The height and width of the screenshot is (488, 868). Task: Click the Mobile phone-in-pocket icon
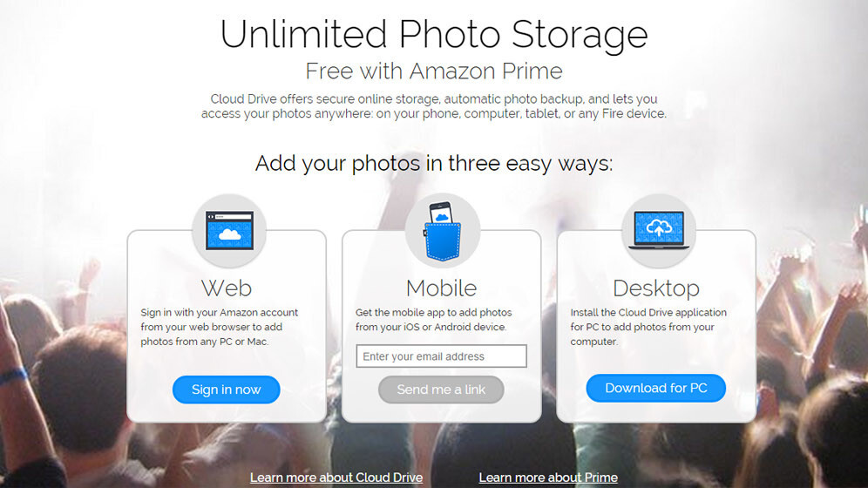pyautogui.click(x=443, y=231)
